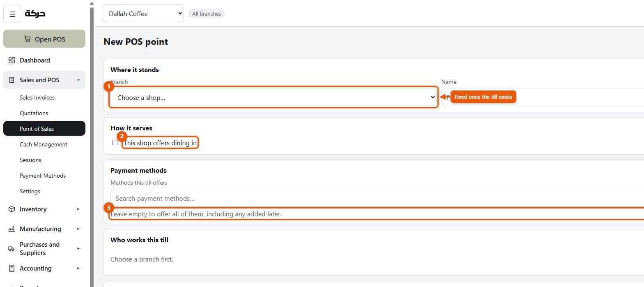Image resolution: width=644 pixels, height=287 pixels.
Task: Click the Choose a branch first text
Action: coord(142,259)
